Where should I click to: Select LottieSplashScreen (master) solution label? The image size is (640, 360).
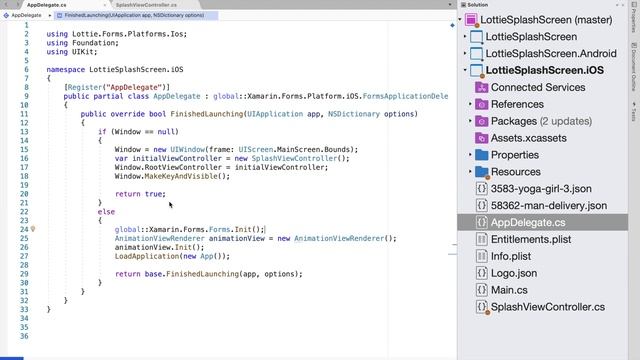point(546,20)
